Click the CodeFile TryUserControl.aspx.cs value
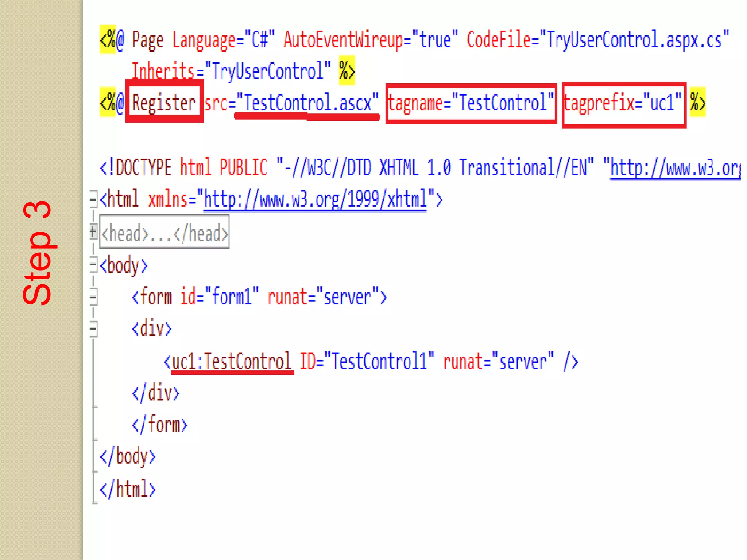Image resolution: width=747 pixels, height=560 pixels. coord(634,40)
